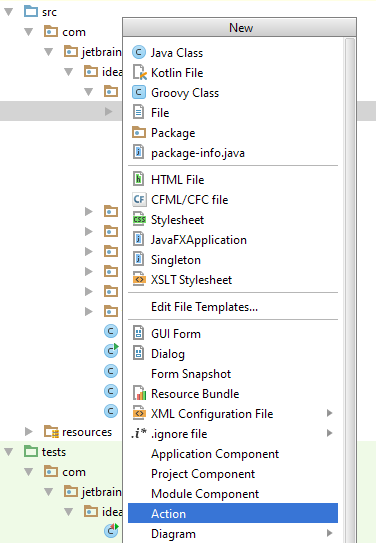Click the Dialog form icon

coord(139,354)
